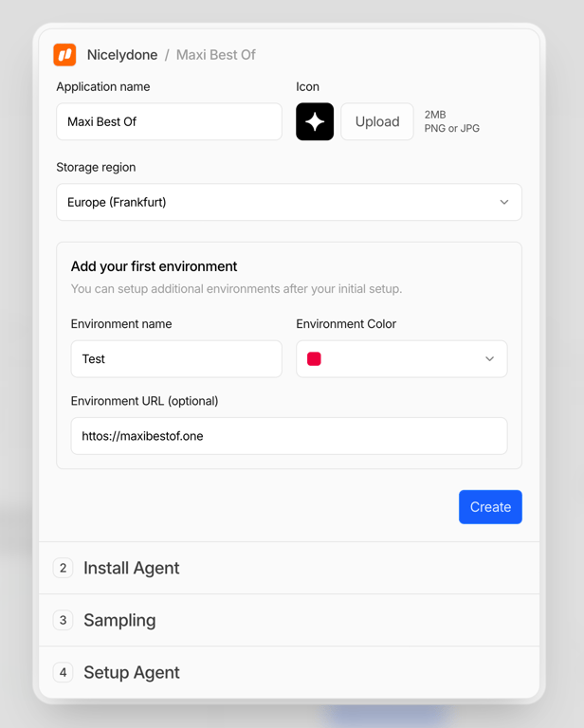Click the "Storage region" label
The image size is (584, 728).
click(x=96, y=167)
